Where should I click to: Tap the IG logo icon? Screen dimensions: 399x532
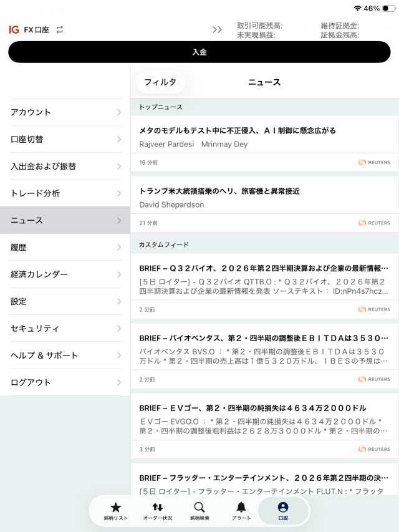14,30
